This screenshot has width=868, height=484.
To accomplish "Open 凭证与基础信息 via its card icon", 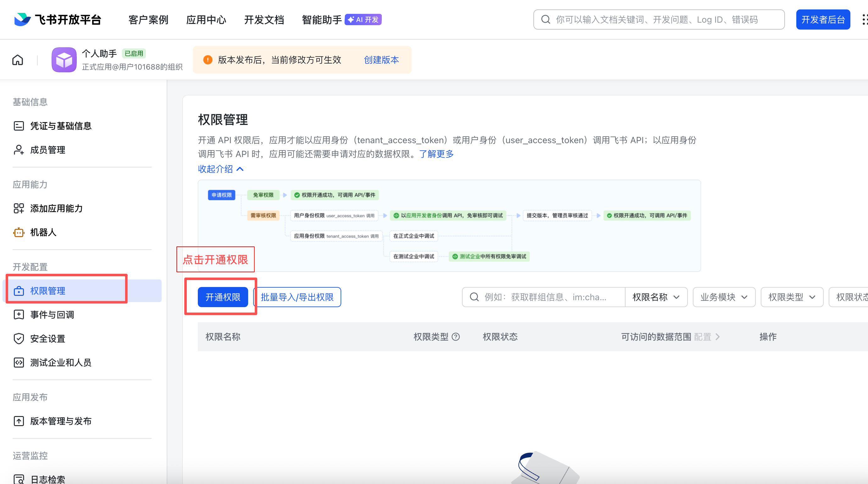I will [19, 126].
